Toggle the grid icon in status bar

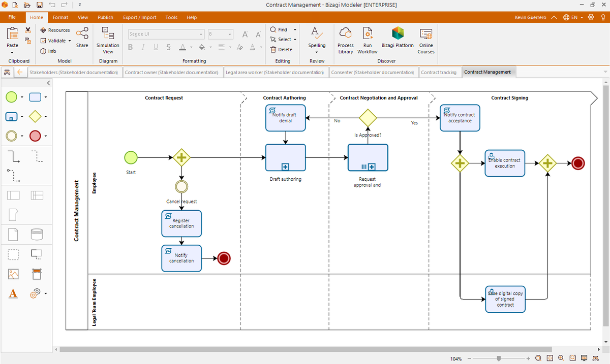(x=550, y=358)
